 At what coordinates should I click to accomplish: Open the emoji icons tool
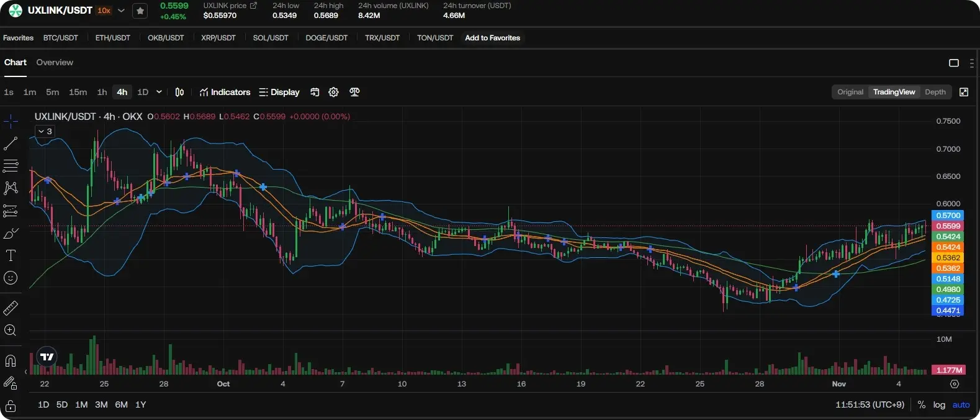pyautogui.click(x=11, y=278)
